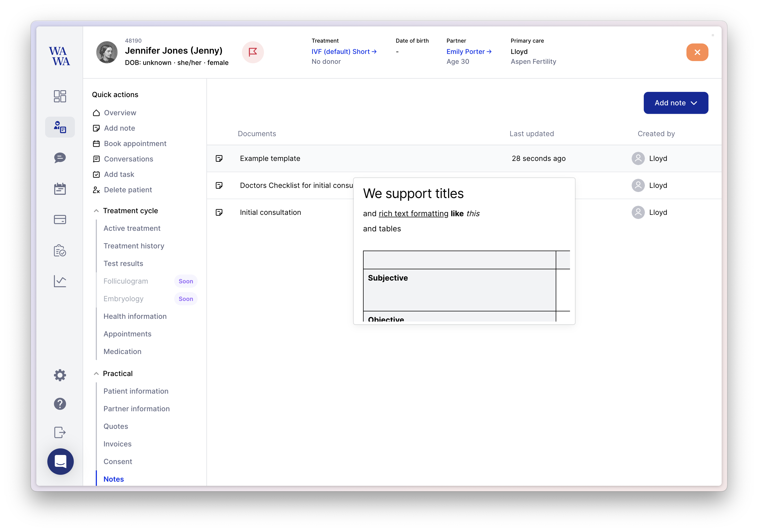Open the settings gear icon

(60, 375)
